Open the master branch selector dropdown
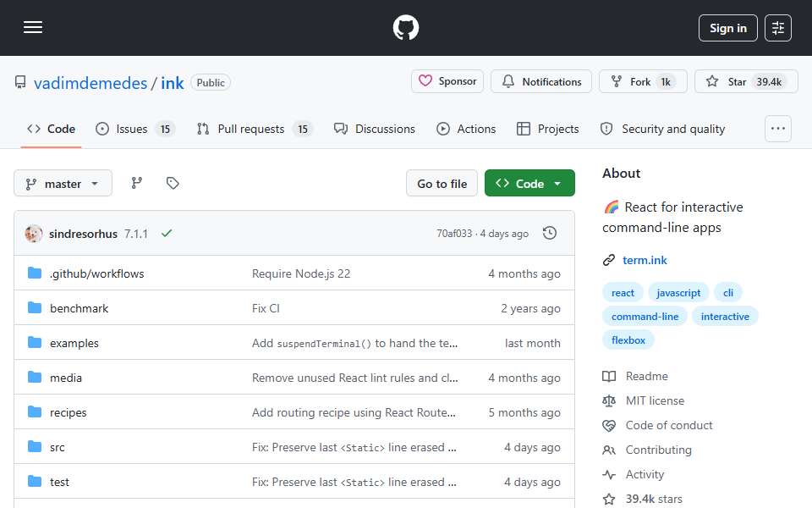The width and height of the screenshot is (812, 508). tap(63, 184)
